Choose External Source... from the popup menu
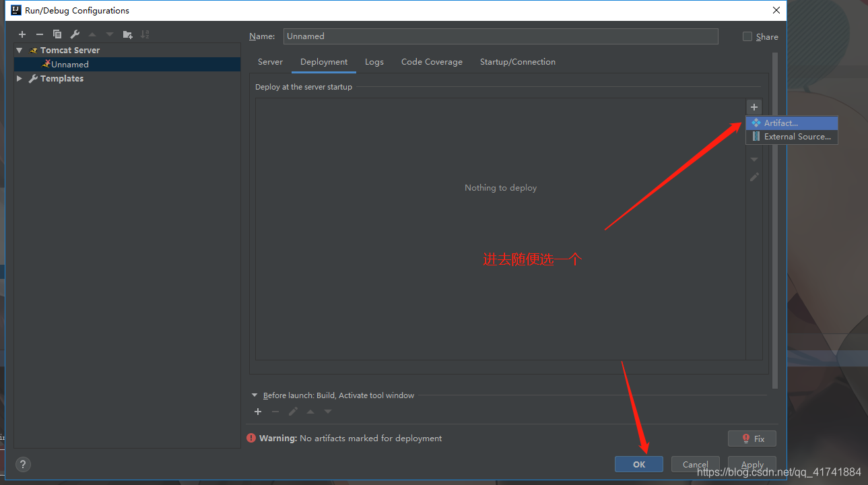The height and width of the screenshot is (485, 868). tap(792, 137)
